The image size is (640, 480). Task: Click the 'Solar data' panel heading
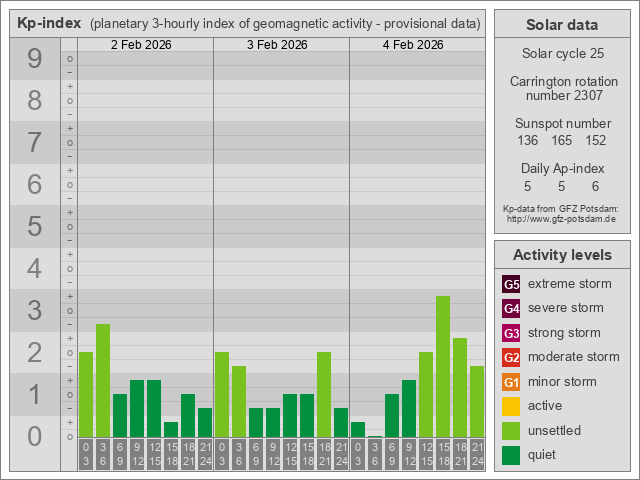[561, 25]
